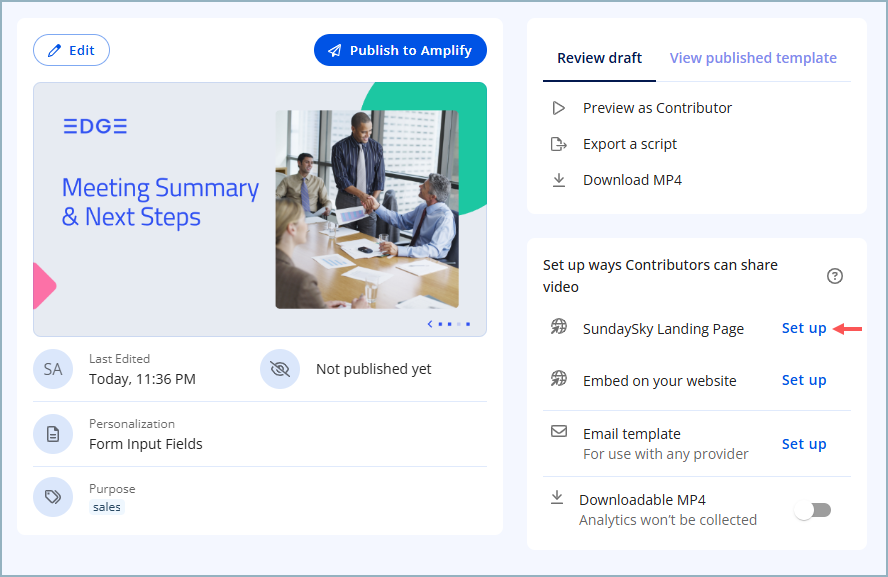Open the View published template tab
Image resolution: width=888 pixels, height=577 pixels.
click(753, 58)
